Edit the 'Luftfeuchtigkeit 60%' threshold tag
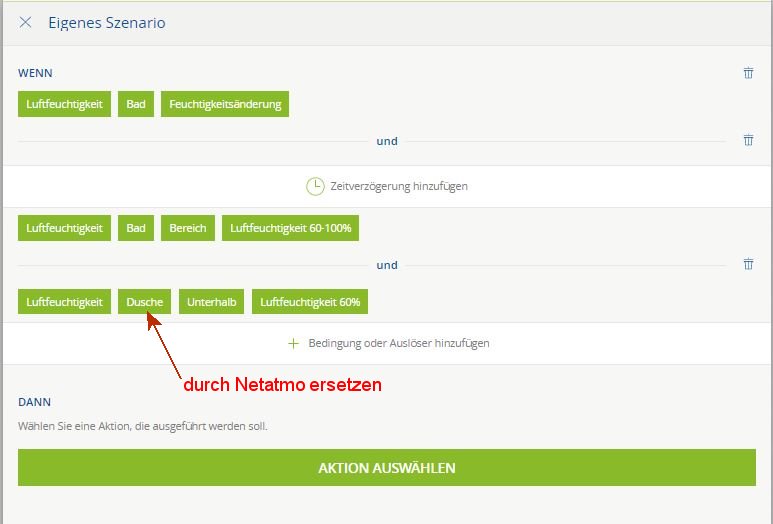773x524 pixels. point(311,302)
